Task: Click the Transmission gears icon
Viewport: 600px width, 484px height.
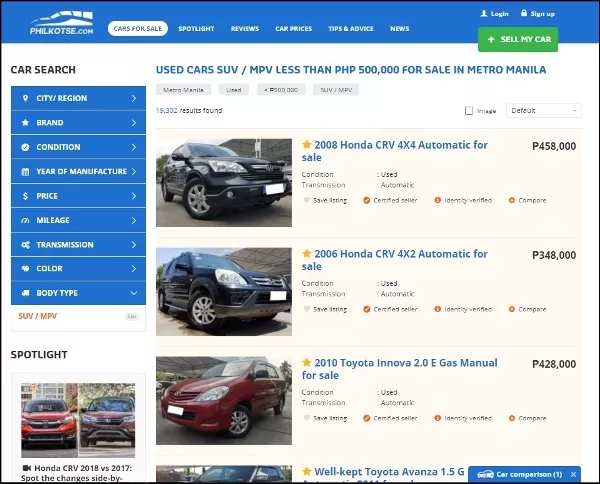Action: point(25,245)
